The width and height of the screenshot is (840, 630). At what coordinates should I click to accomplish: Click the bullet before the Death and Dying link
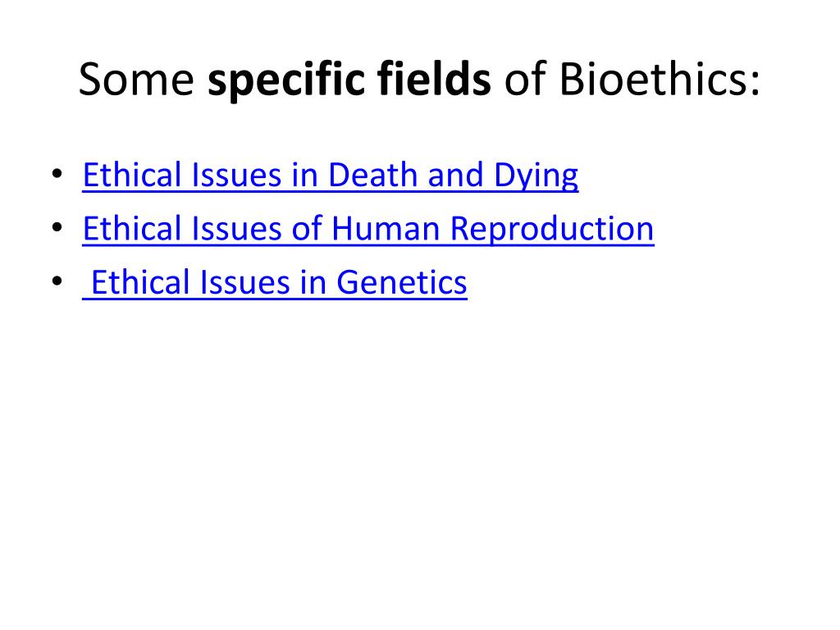(x=56, y=176)
